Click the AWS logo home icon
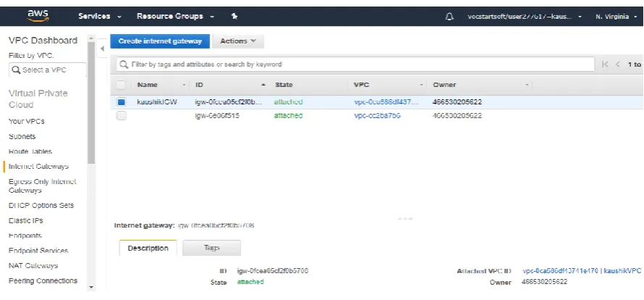Viewport: 644px width, 300px height. click(38, 16)
